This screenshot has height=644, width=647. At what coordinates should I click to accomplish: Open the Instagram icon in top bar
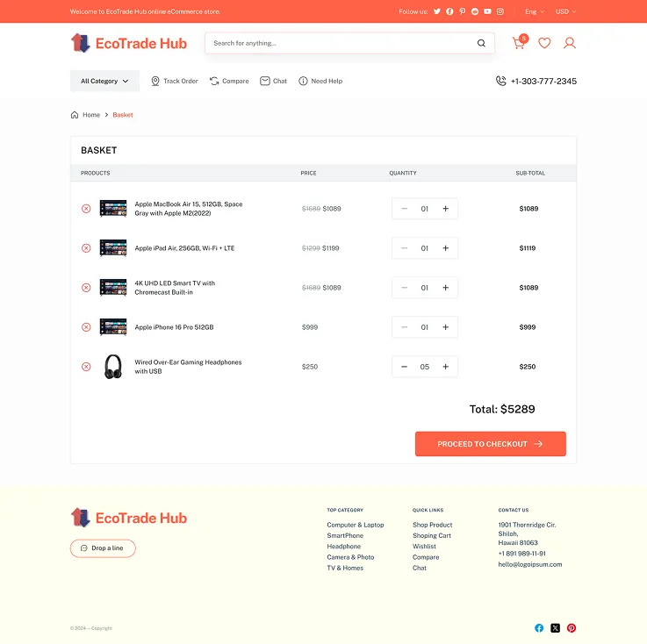click(x=500, y=11)
